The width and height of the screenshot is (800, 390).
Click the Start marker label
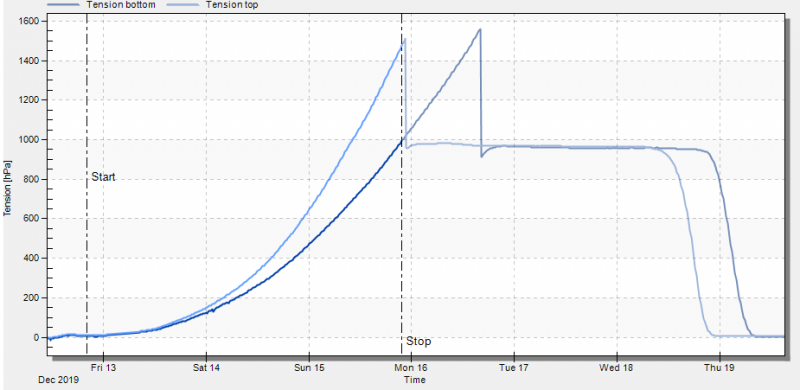104,177
